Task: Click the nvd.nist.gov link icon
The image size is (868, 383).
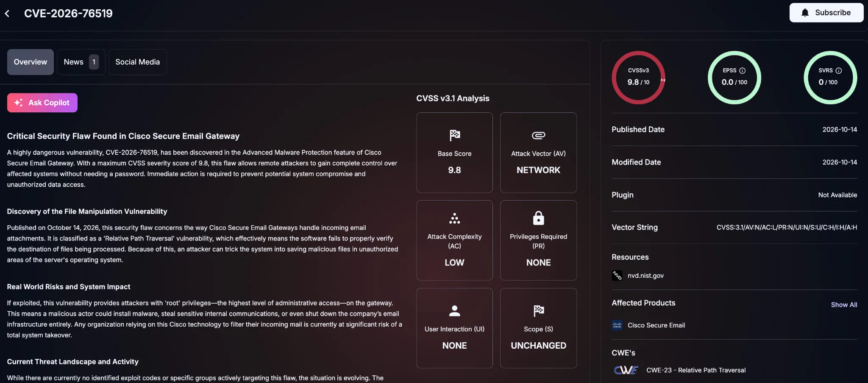Action: tap(617, 276)
